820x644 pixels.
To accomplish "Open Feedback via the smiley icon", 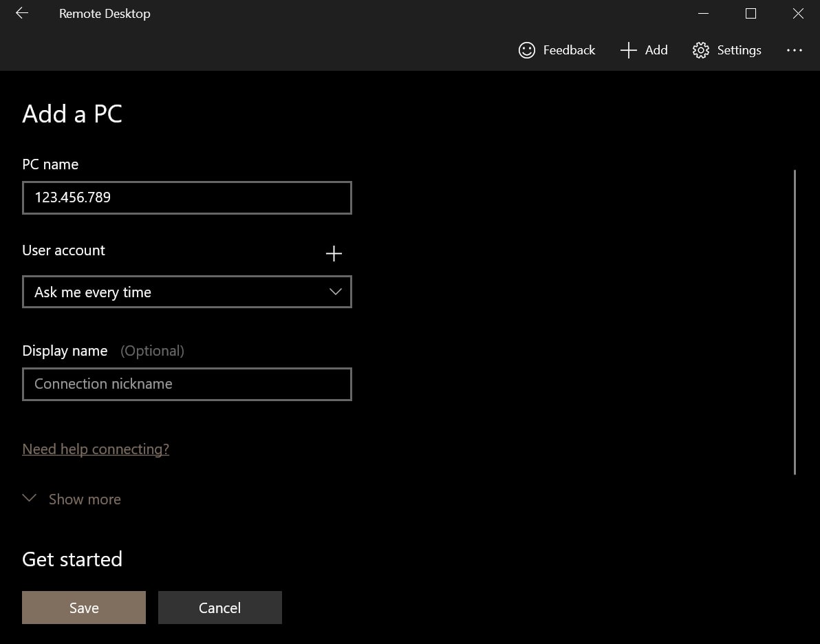I will (527, 50).
